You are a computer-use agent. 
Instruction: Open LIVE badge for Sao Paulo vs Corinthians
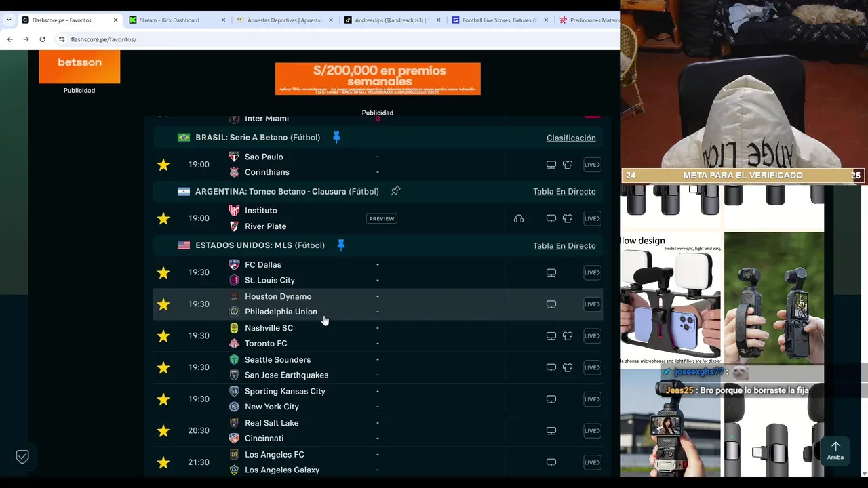coord(592,165)
